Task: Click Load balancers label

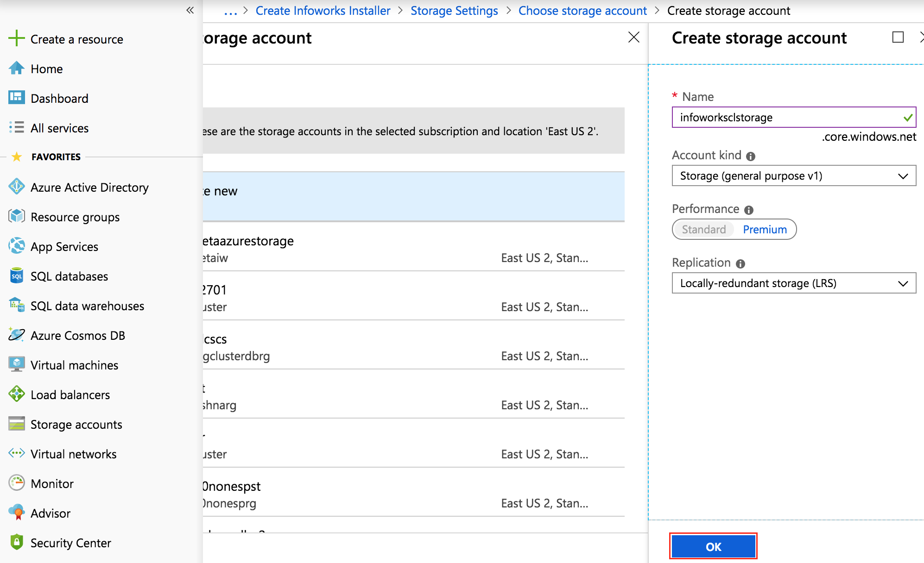Action: tap(70, 394)
